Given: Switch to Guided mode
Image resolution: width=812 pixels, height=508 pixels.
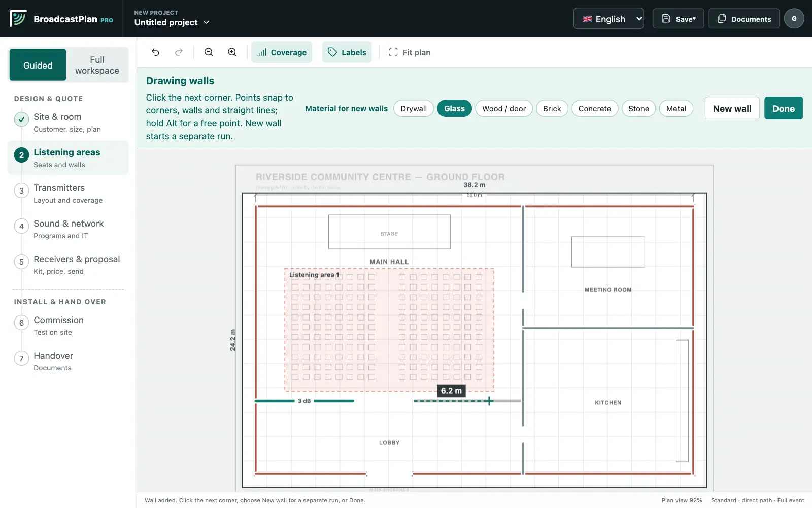Looking at the screenshot, I should [38, 65].
